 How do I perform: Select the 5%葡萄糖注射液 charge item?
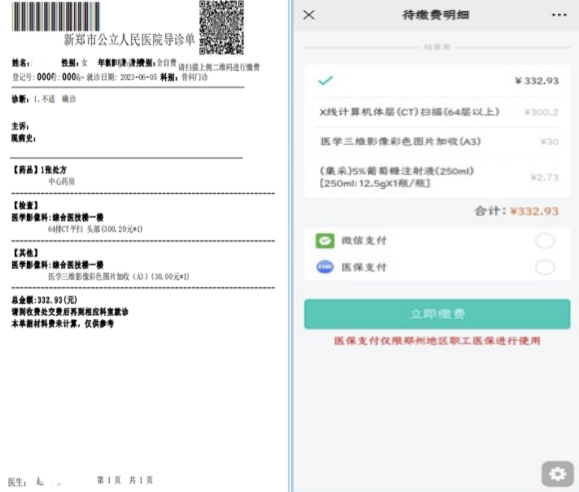coord(438,177)
